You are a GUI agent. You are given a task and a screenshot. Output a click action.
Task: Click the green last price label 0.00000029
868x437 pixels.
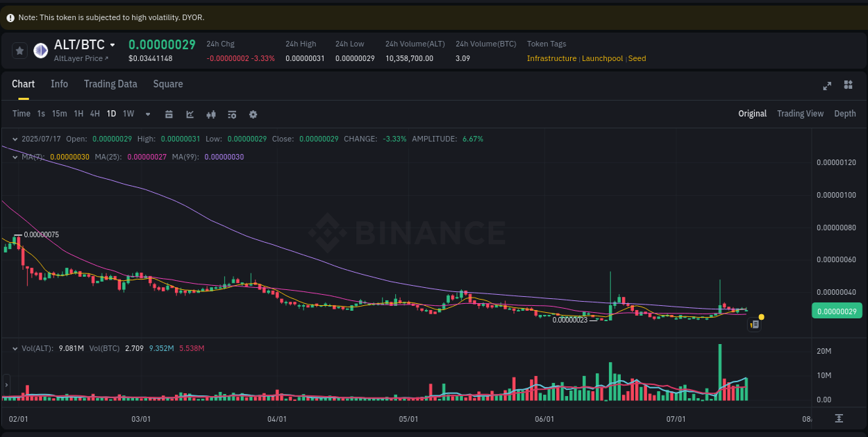[x=836, y=311]
